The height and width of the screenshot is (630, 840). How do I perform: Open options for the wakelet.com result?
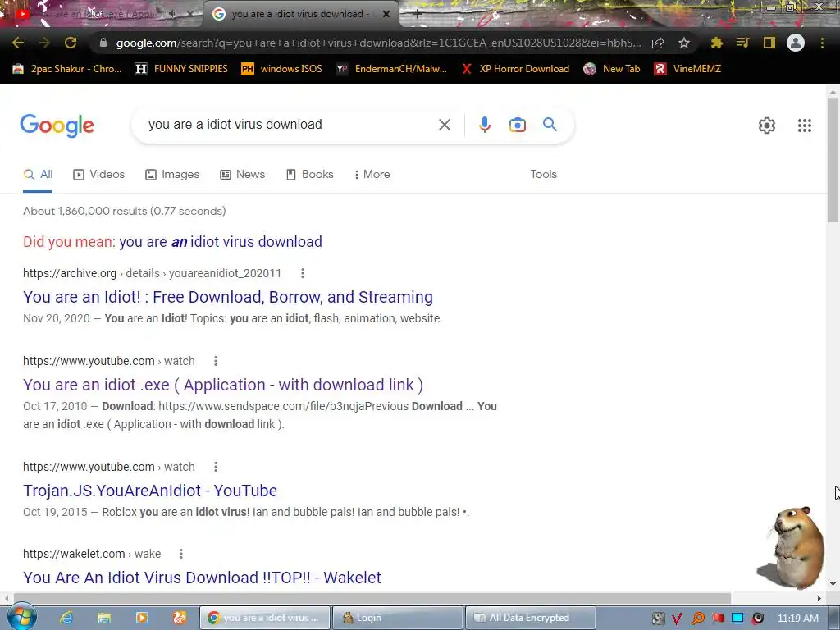[x=181, y=554]
